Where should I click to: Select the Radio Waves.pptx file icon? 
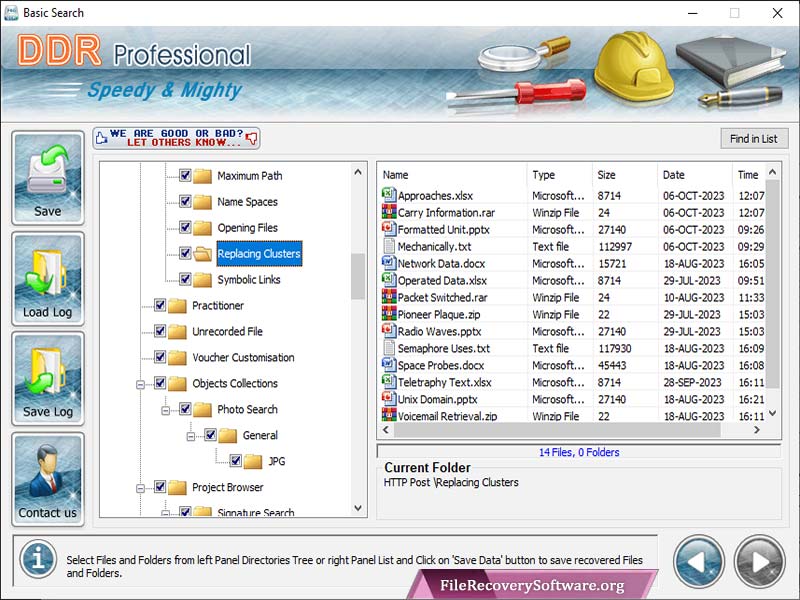(389, 330)
